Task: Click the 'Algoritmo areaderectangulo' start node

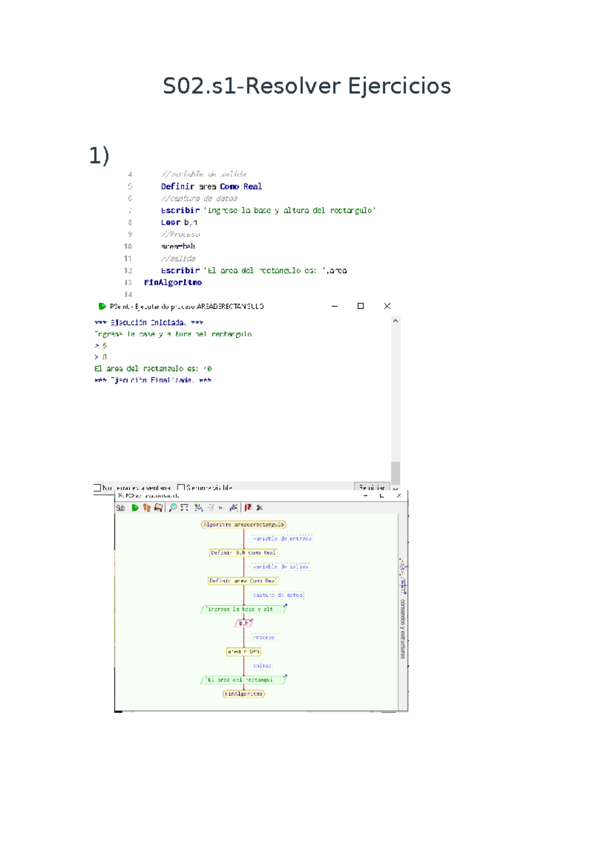Action: coord(244,524)
